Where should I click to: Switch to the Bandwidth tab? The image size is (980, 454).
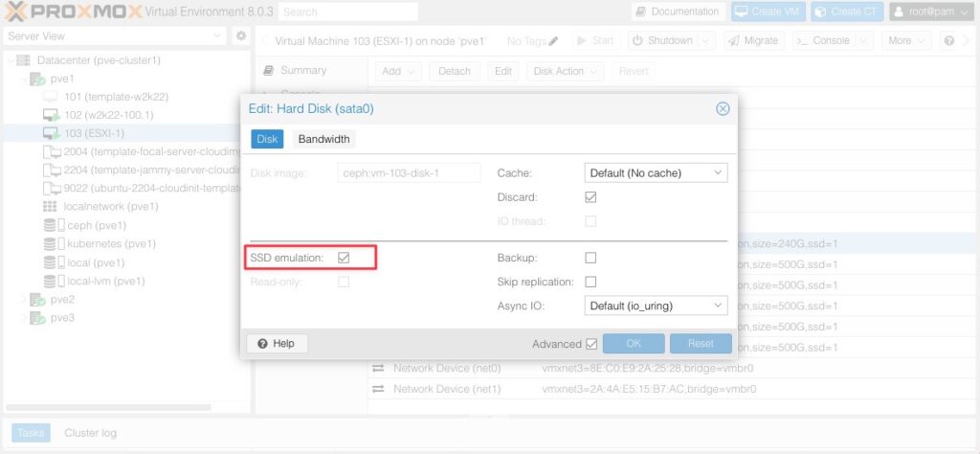323,139
